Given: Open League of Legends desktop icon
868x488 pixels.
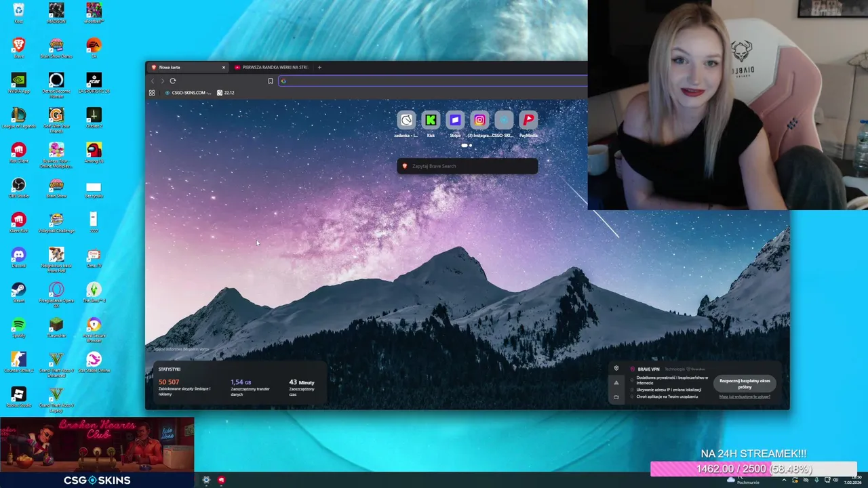Looking at the screenshot, I should tap(18, 117).
